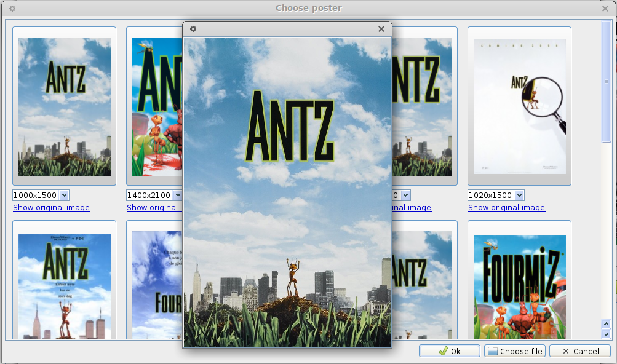Select the Antz poster with the DreamWorks PDI header
617x364 pixels.
point(65,280)
